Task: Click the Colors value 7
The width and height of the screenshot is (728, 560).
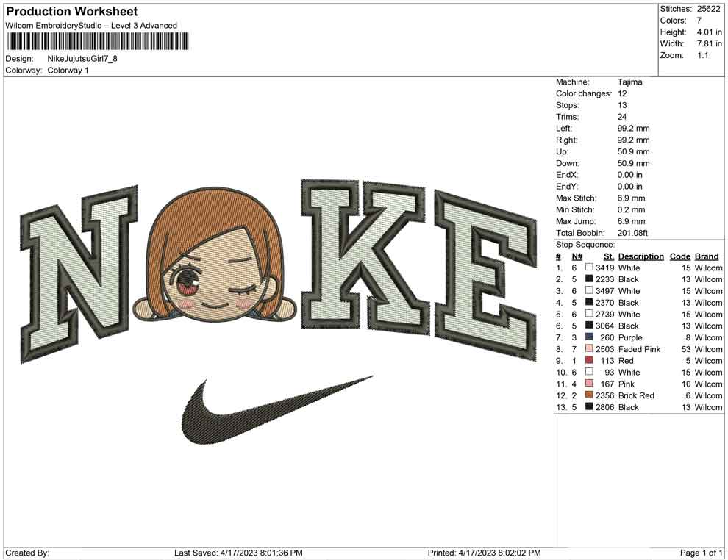Action: 699,21
